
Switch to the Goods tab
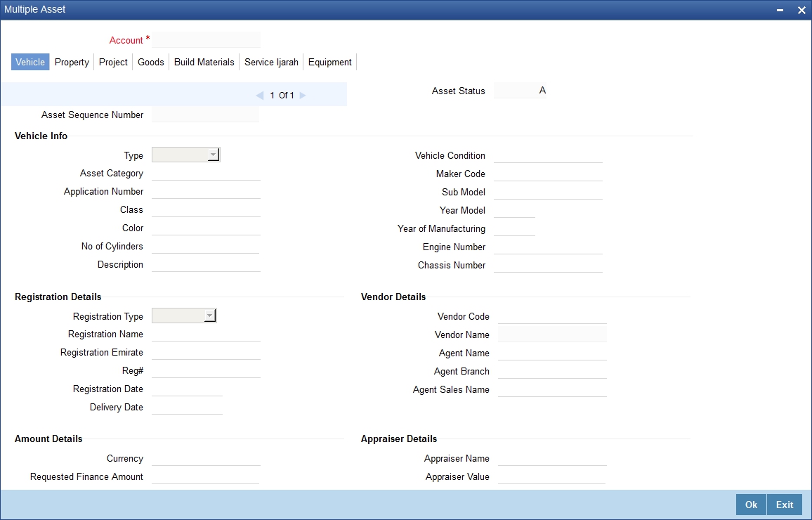click(x=151, y=62)
